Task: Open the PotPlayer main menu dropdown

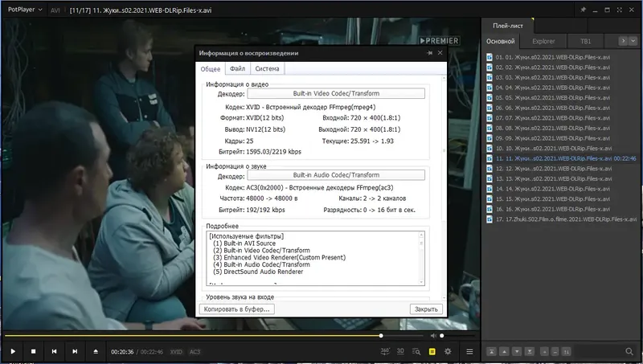Action: (25, 10)
